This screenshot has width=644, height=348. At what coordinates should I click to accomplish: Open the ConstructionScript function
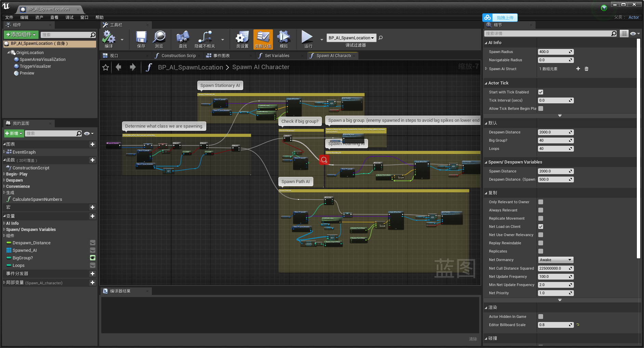[x=31, y=168]
